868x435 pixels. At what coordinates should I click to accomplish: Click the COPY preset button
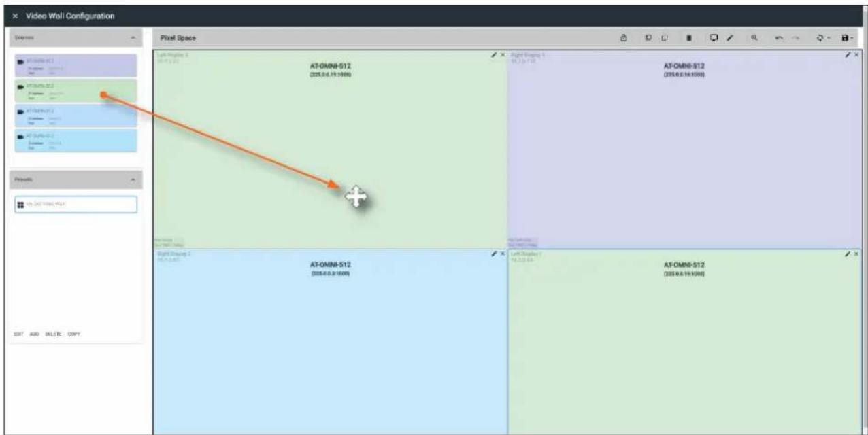(x=73, y=334)
